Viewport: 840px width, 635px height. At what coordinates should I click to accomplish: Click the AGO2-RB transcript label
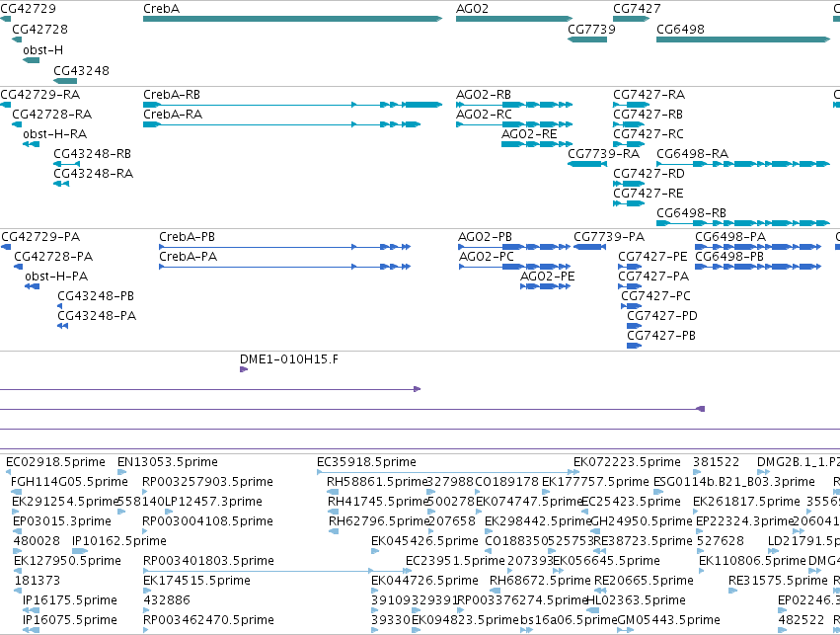pyautogui.click(x=484, y=95)
